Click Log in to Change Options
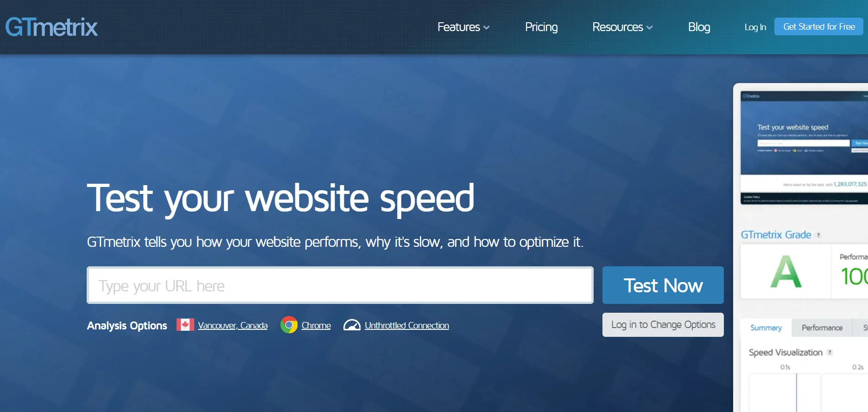This screenshot has height=412, width=868. click(x=663, y=325)
